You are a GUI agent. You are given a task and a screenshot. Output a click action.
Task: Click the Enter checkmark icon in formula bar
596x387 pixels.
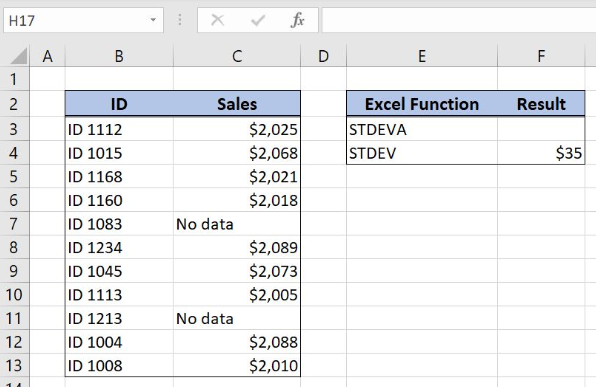(258, 20)
